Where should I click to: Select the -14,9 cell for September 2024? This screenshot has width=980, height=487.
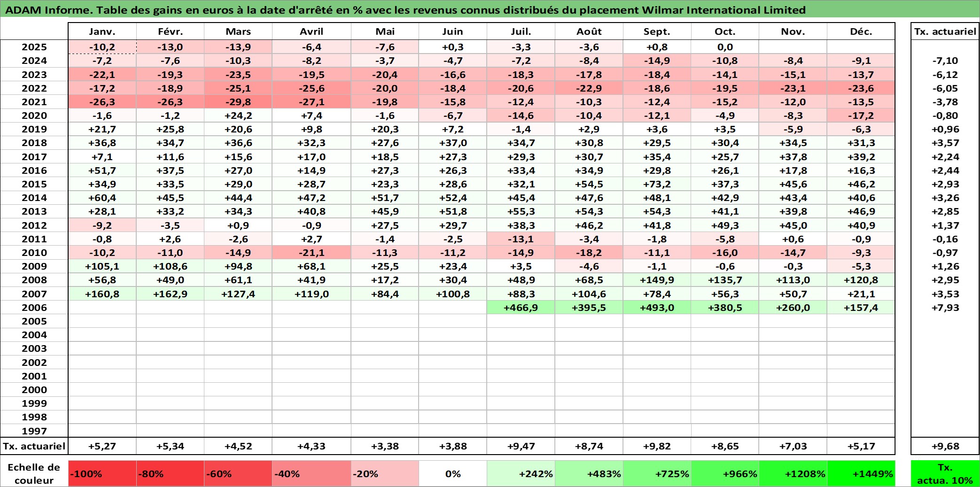[657, 61]
